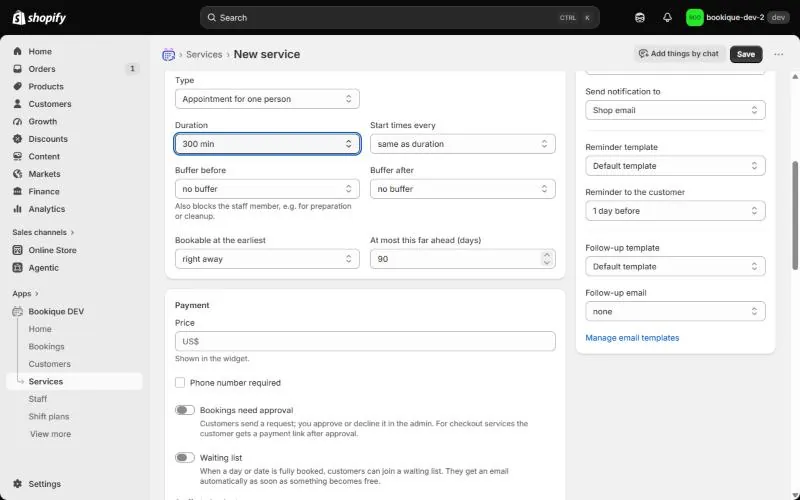The width and height of the screenshot is (800, 500).
Task: Open Bookique Home submenu item
Action: click(x=40, y=329)
